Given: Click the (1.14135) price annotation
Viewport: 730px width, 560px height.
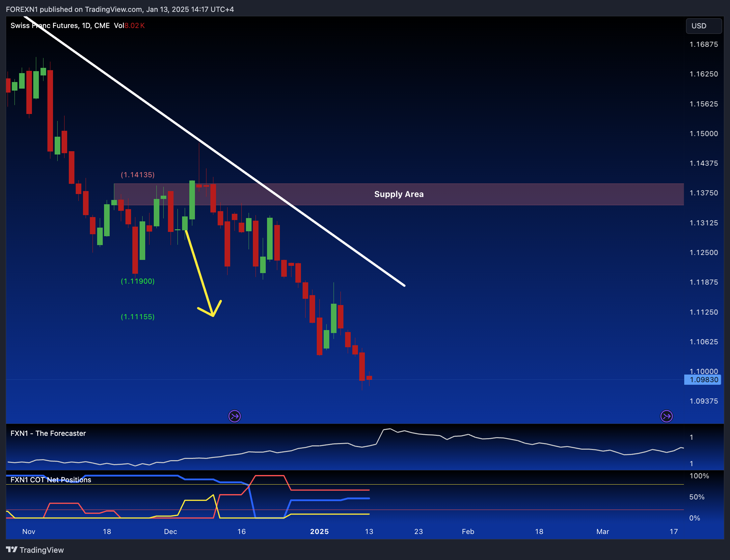Looking at the screenshot, I should (138, 175).
